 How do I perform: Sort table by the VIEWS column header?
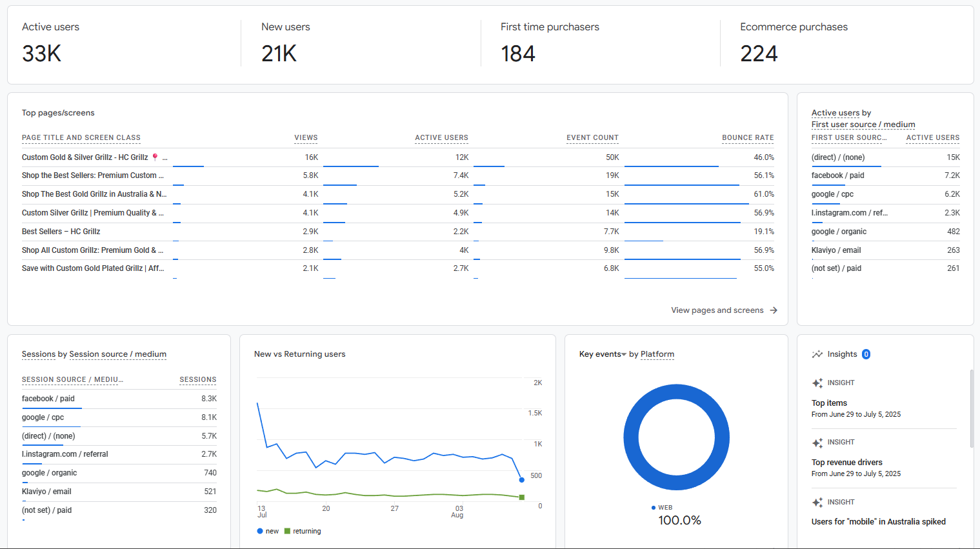click(306, 137)
